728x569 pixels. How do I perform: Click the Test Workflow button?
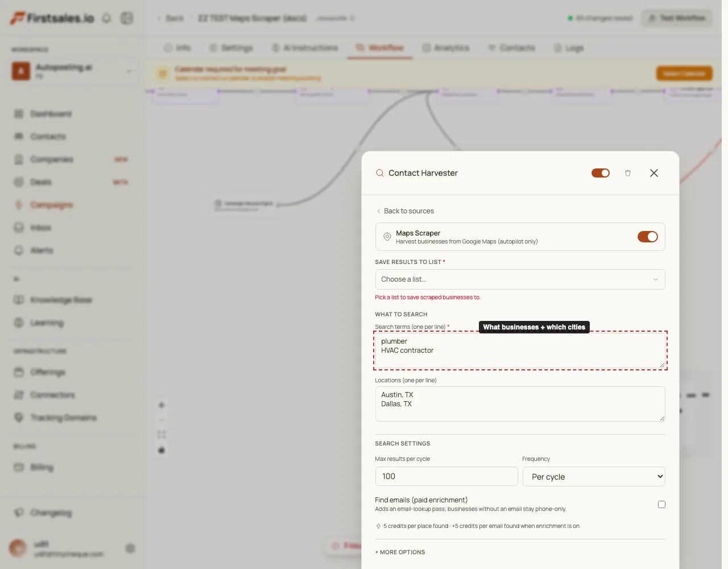[x=677, y=18]
